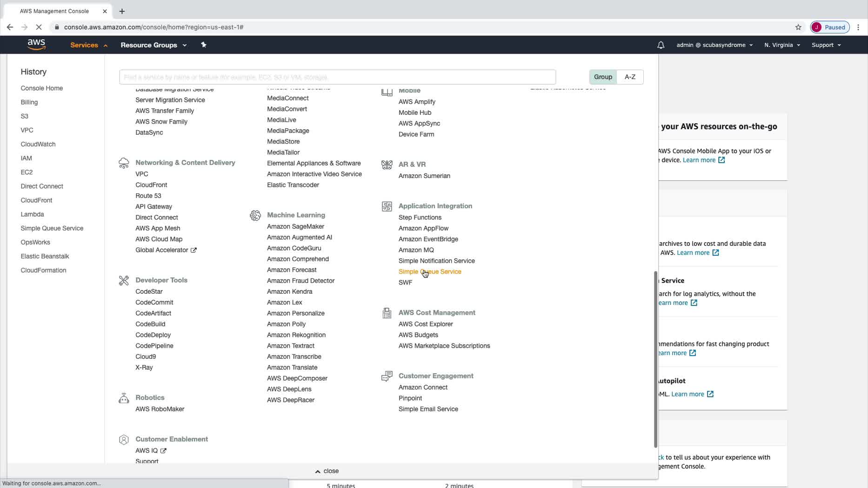Open AWS Budgets service
The width and height of the screenshot is (868, 488).
pyautogui.click(x=418, y=335)
